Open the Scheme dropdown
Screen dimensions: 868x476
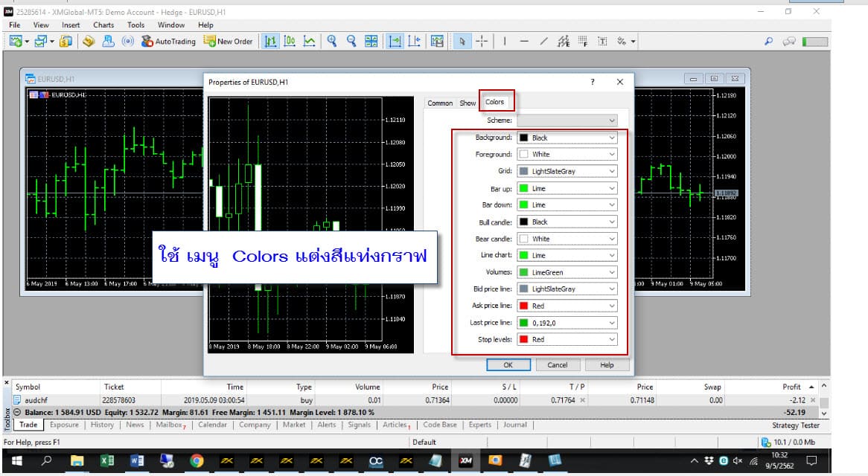(x=567, y=120)
